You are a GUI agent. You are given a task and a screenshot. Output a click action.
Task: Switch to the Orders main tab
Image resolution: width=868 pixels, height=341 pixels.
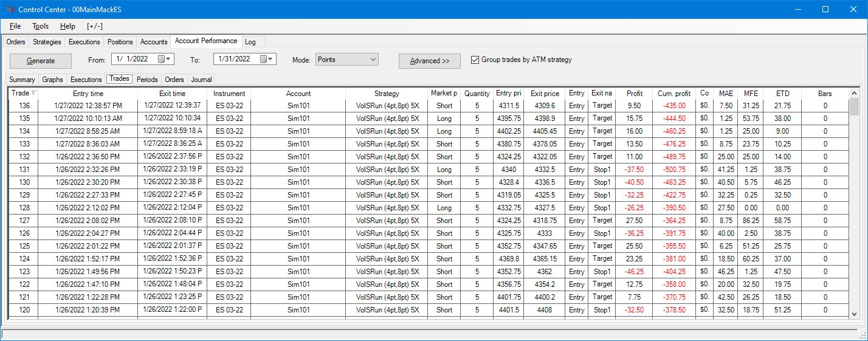pos(16,42)
